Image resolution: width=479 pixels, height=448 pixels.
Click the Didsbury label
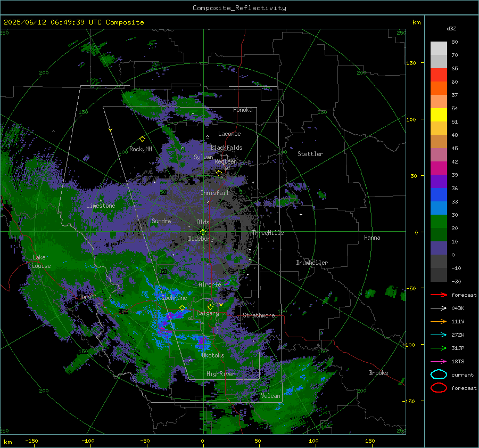(201, 239)
